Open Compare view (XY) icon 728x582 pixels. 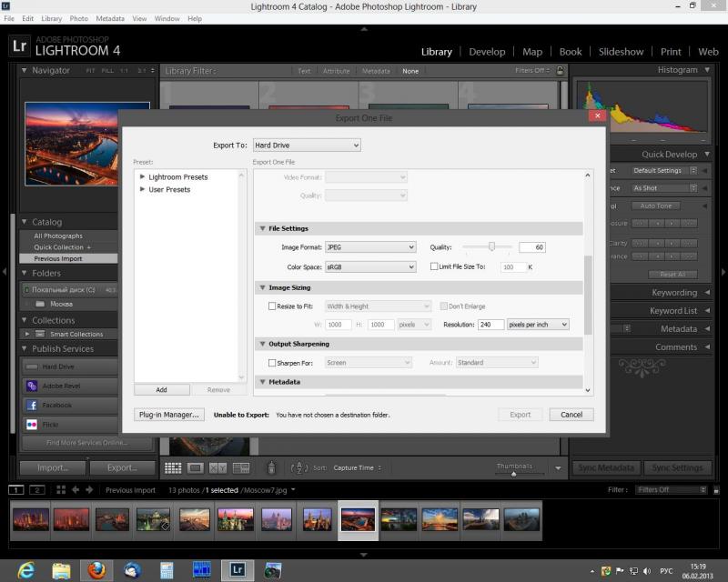point(217,467)
